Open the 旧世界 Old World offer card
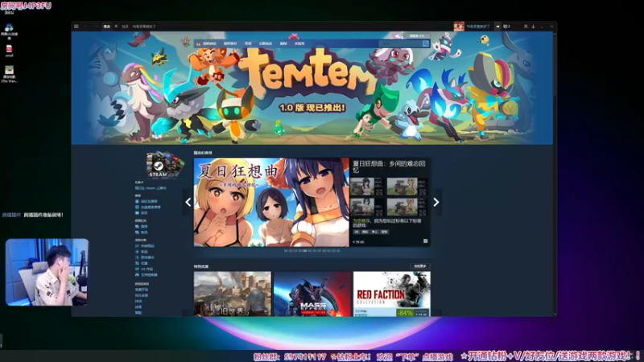644x362 pixels. pos(233,294)
